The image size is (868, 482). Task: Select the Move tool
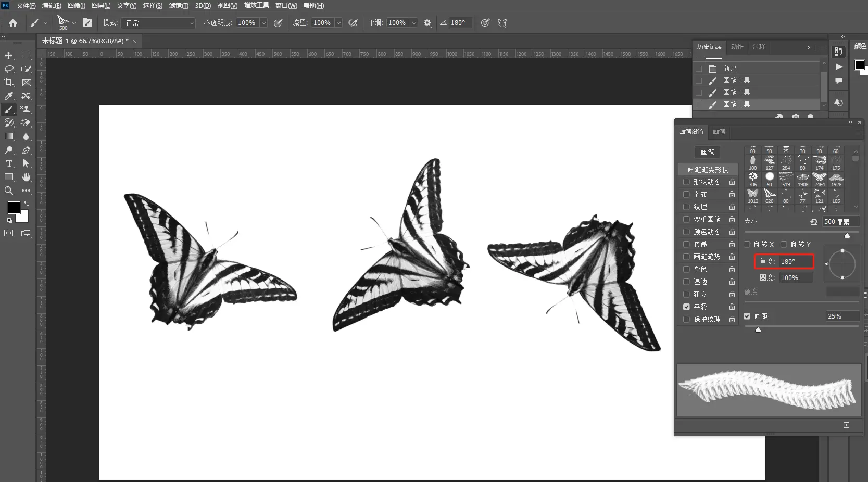pyautogui.click(x=9, y=55)
